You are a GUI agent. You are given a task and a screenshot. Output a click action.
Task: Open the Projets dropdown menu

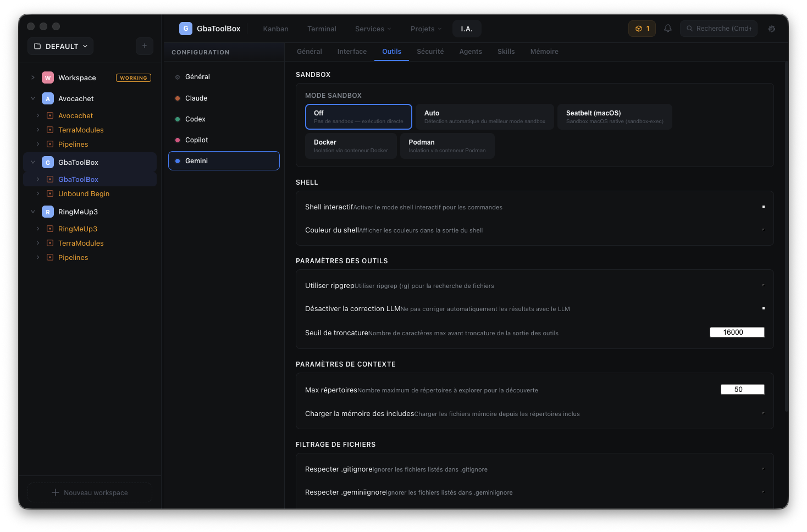(x=426, y=29)
